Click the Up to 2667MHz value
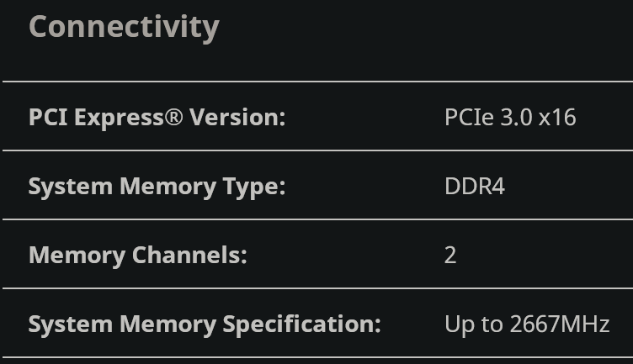This screenshot has width=633, height=364. [x=527, y=324]
